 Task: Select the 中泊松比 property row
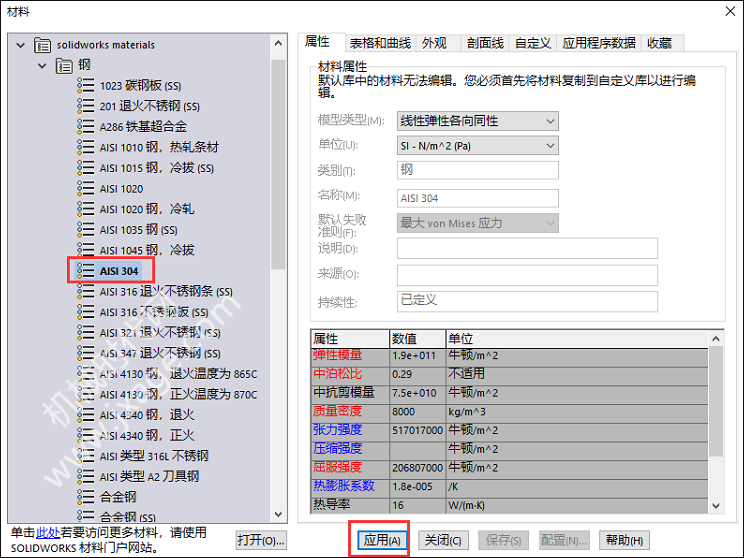[510, 374]
